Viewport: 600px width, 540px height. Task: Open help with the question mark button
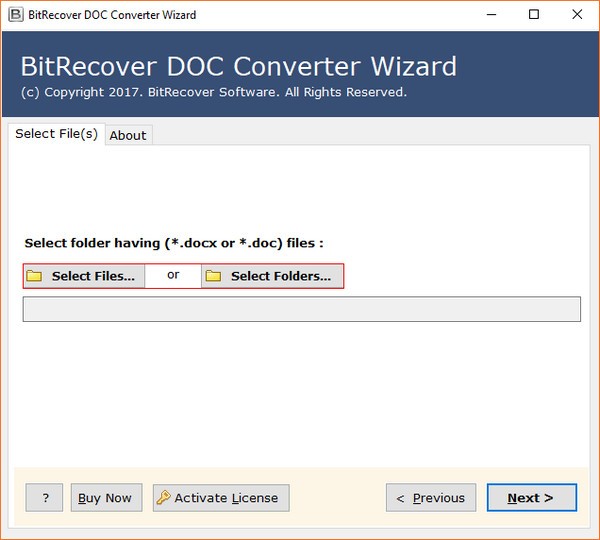click(44, 498)
